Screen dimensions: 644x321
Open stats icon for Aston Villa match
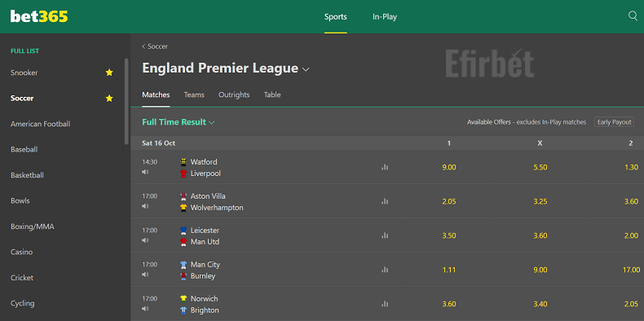[x=385, y=201]
